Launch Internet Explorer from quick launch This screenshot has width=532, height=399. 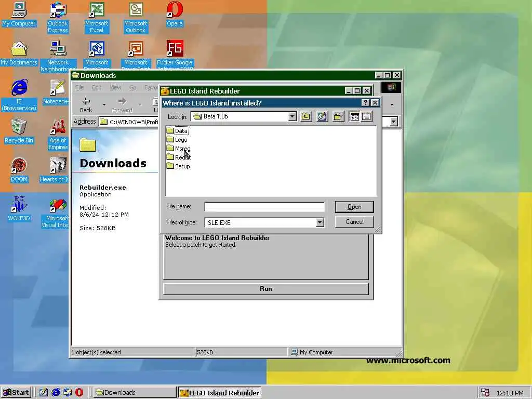[x=55, y=393]
